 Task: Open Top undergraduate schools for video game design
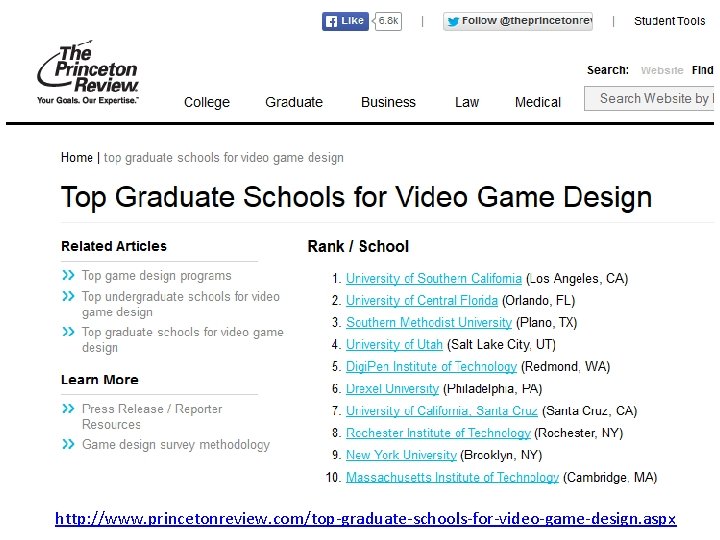(x=181, y=304)
